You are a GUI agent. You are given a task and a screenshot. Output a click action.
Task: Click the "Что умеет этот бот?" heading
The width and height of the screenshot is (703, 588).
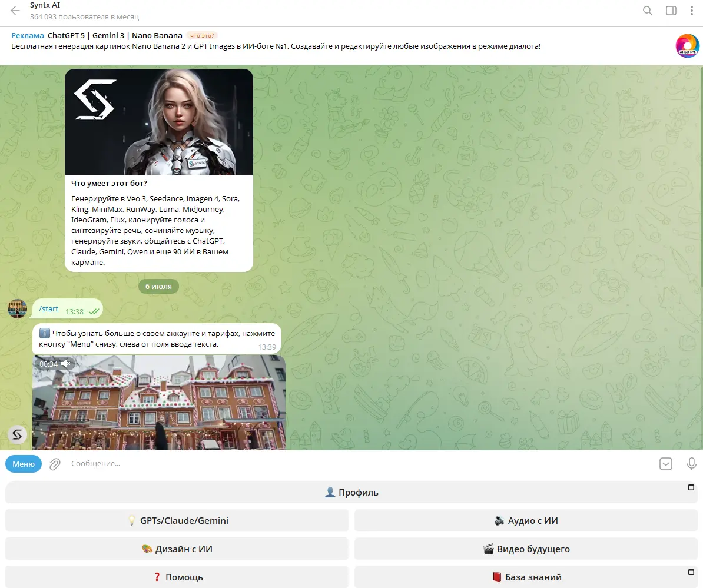click(109, 183)
